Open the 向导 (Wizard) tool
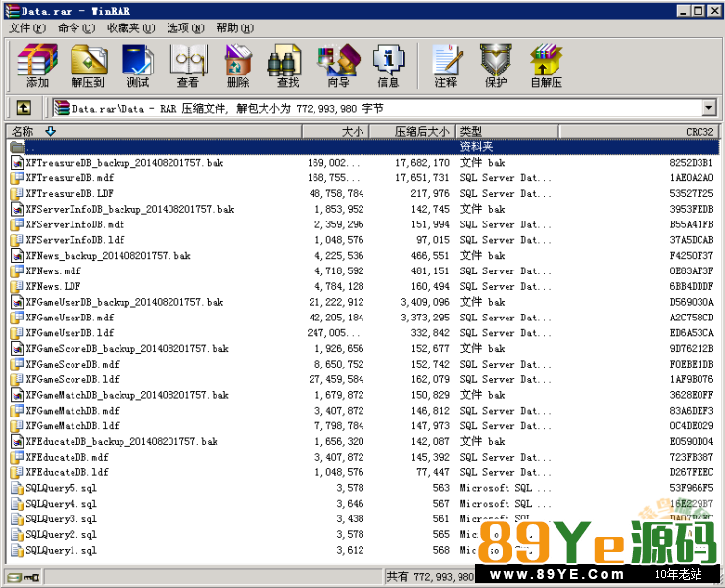Image resolution: width=725 pixels, height=588 pixels. point(338,67)
